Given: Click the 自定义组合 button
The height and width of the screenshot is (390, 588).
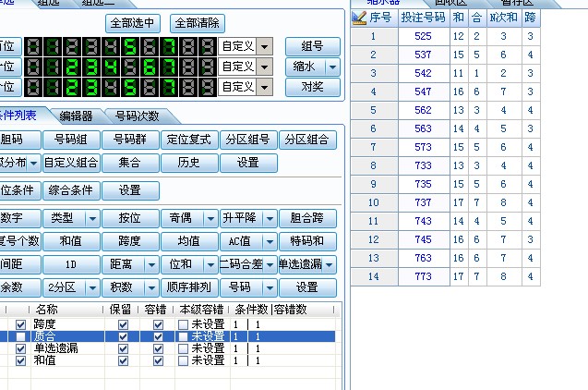Looking at the screenshot, I should coord(71,163).
